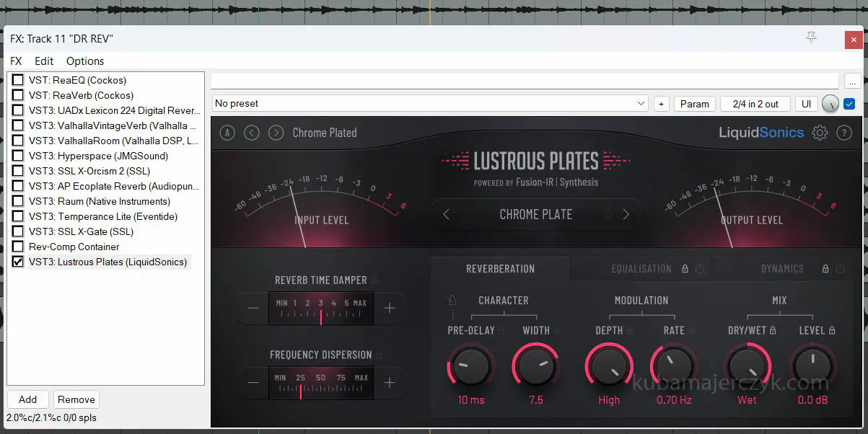Switch to previous plate model before Chrome Plate
The width and height of the screenshot is (868, 434).
click(446, 214)
